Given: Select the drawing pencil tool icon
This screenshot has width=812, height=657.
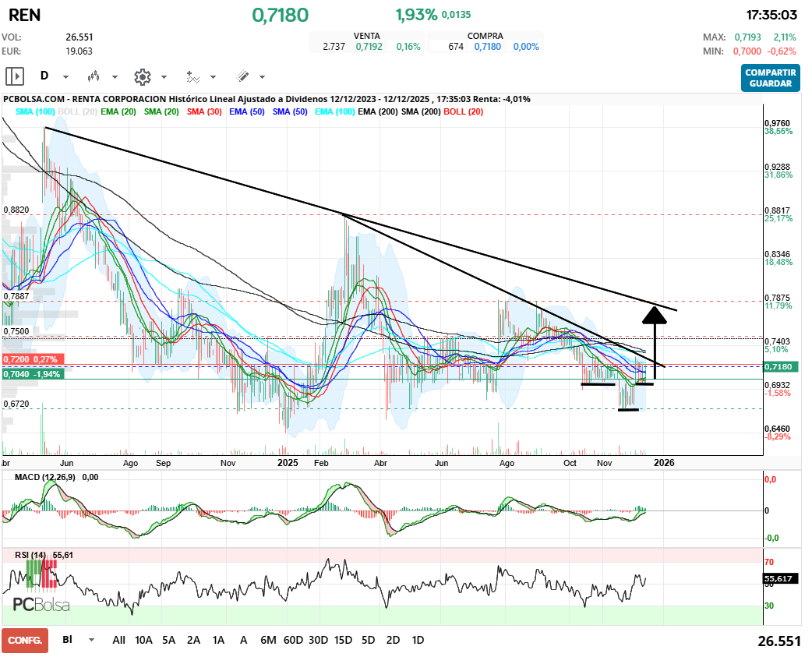Looking at the screenshot, I should coord(242,76).
